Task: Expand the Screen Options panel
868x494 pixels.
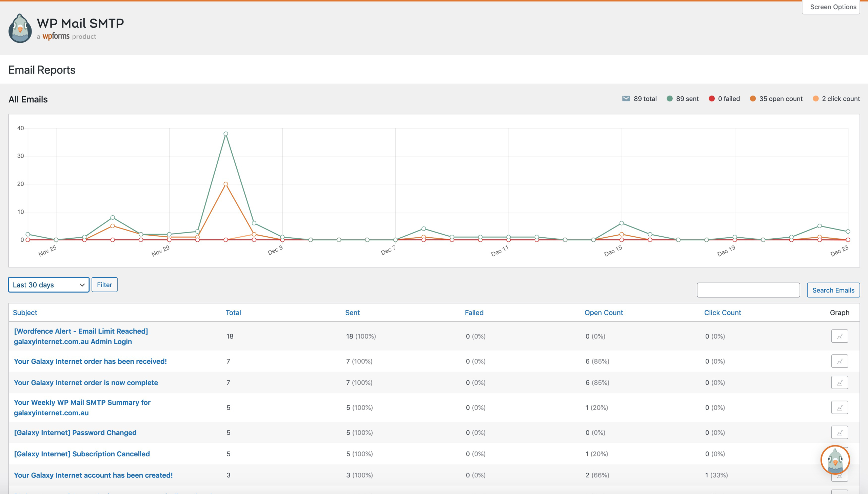Action: 833,7
